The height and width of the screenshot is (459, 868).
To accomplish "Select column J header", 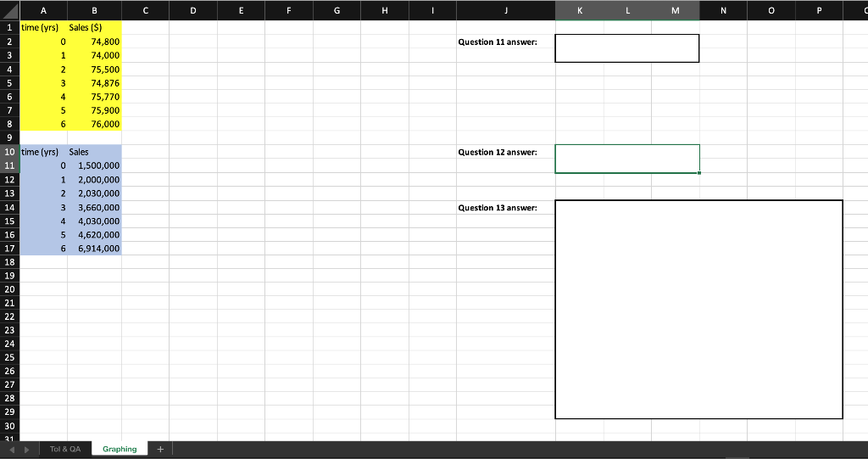I will pyautogui.click(x=506, y=10).
